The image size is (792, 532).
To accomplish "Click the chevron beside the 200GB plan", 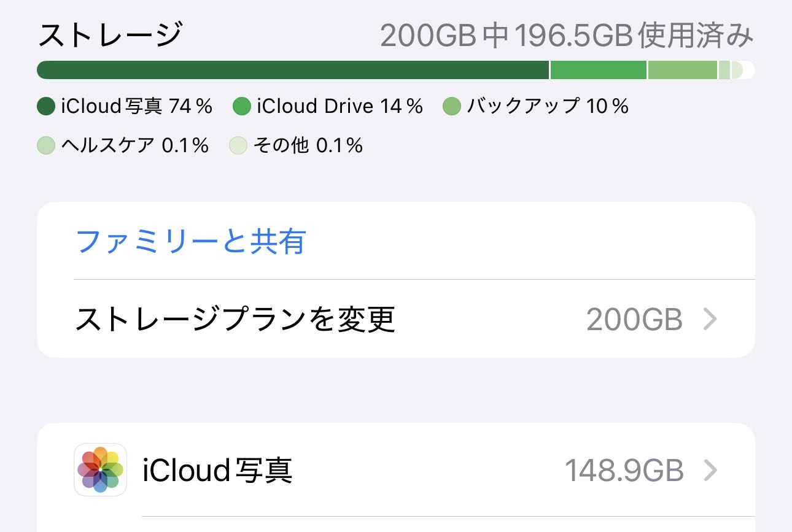I will (710, 319).
